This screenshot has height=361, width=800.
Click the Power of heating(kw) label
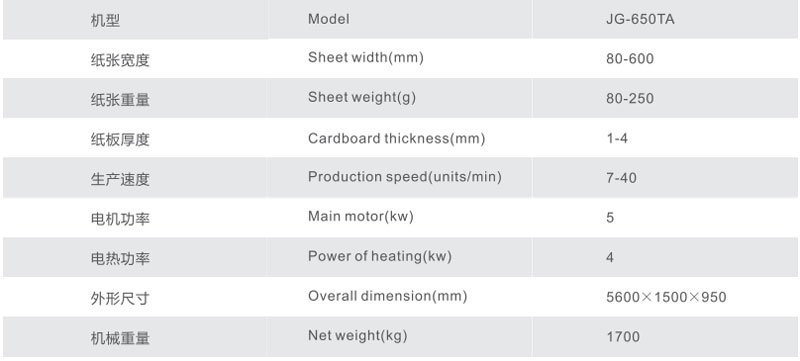click(380, 256)
